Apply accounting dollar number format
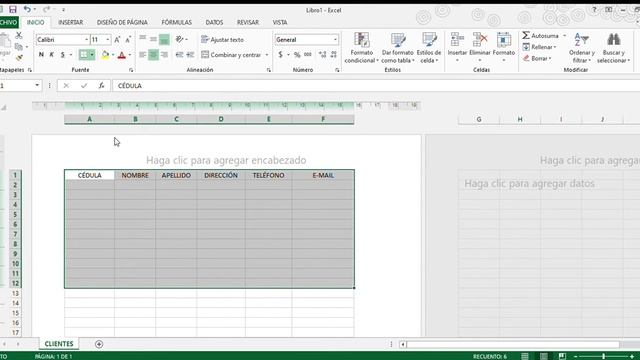 click(280, 55)
